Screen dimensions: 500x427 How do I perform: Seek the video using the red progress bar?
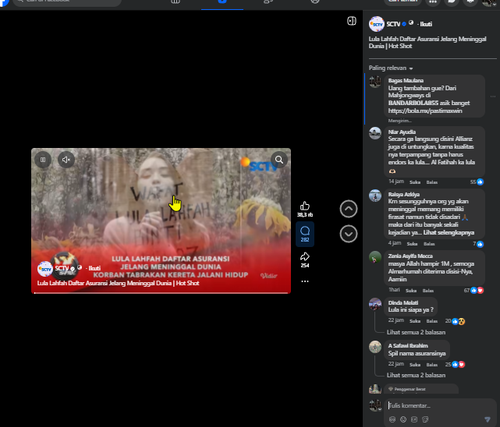(x=161, y=293)
